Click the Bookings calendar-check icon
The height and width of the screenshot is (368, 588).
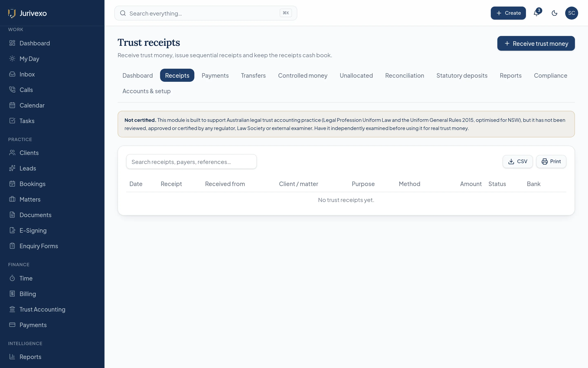click(12, 184)
